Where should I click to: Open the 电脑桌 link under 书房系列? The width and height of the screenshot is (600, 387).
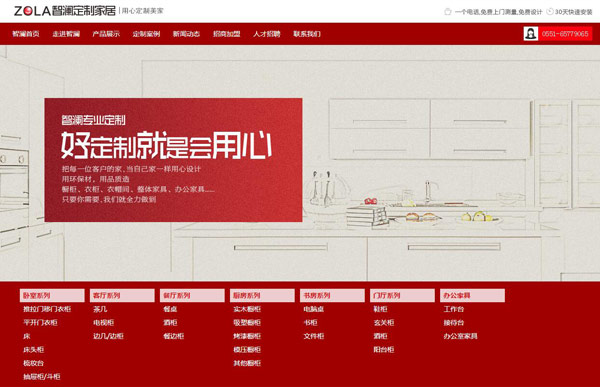[x=313, y=309]
